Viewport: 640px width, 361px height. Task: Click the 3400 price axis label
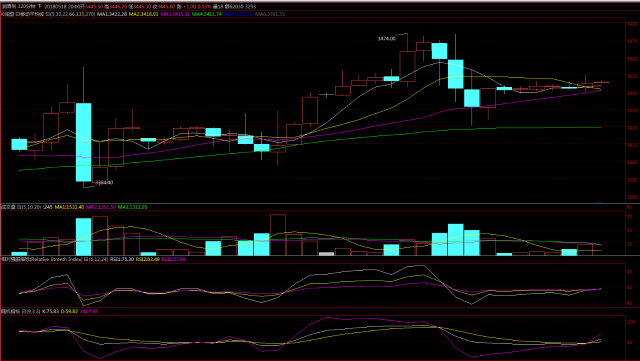click(632, 163)
